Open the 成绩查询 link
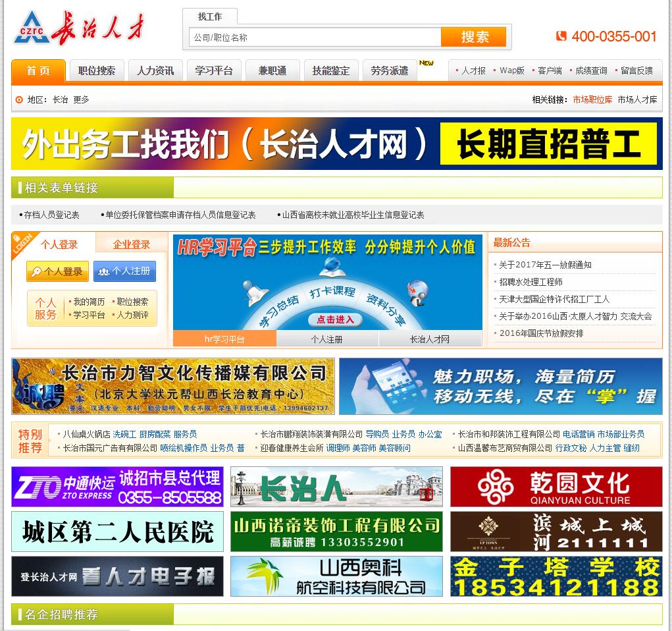Image resolution: width=672 pixels, height=631 pixels. 591,70
